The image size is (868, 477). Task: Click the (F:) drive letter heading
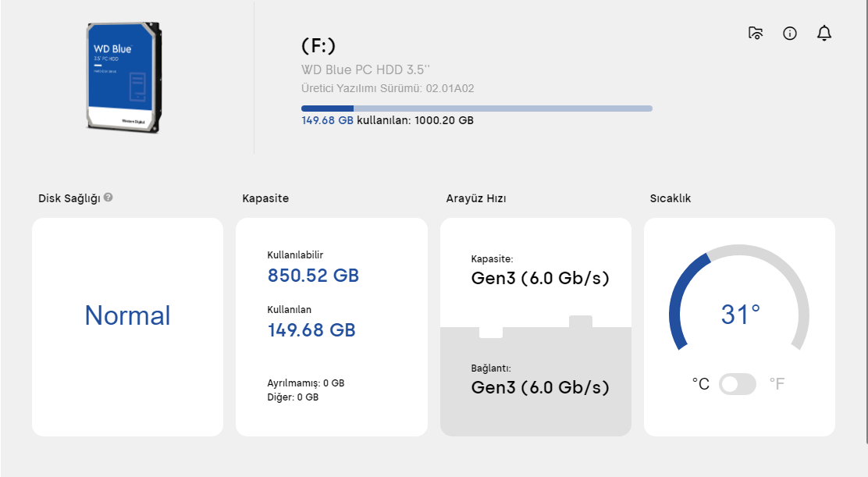click(x=318, y=46)
